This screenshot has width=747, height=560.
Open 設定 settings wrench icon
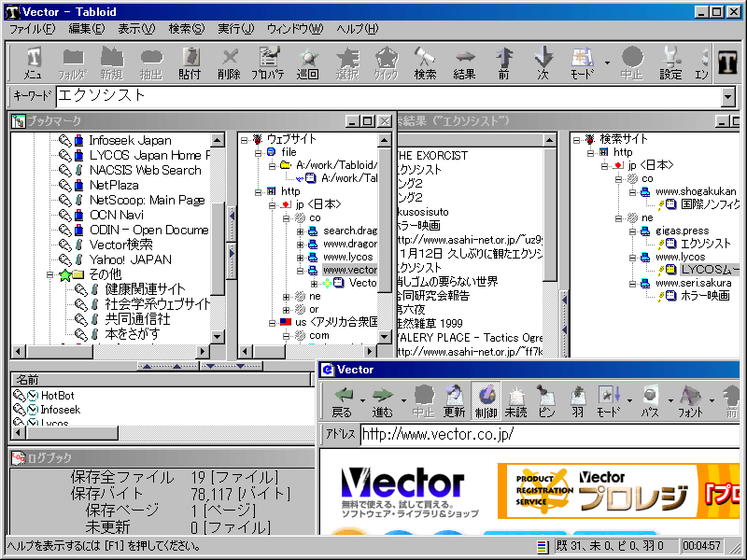click(670, 63)
